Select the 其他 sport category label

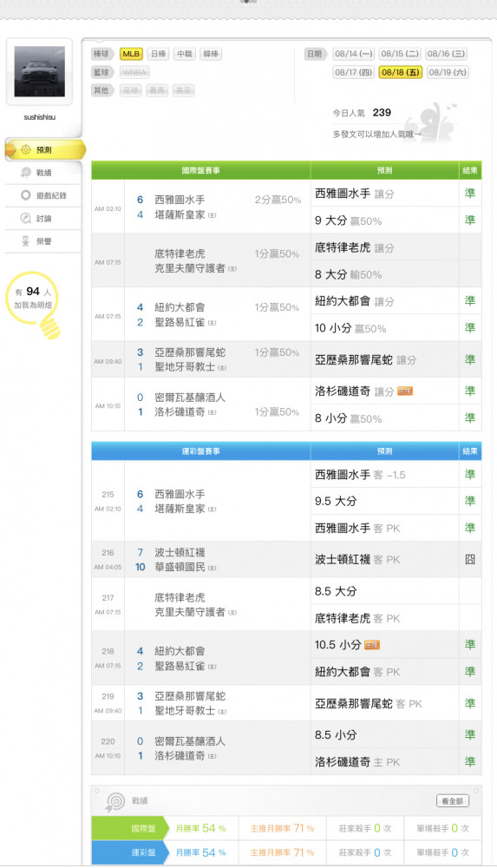pos(102,90)
